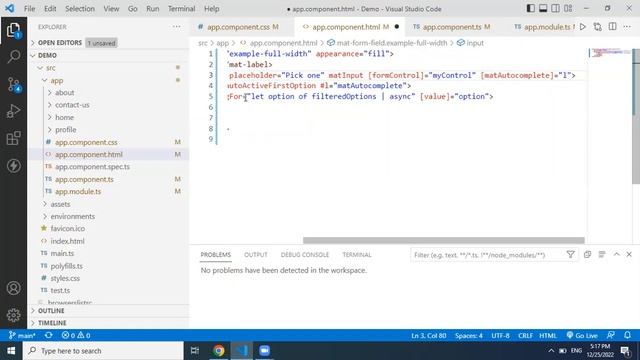Screen dimensions: 640x360
Task: Open Source Control view icon
Action: 13,84
